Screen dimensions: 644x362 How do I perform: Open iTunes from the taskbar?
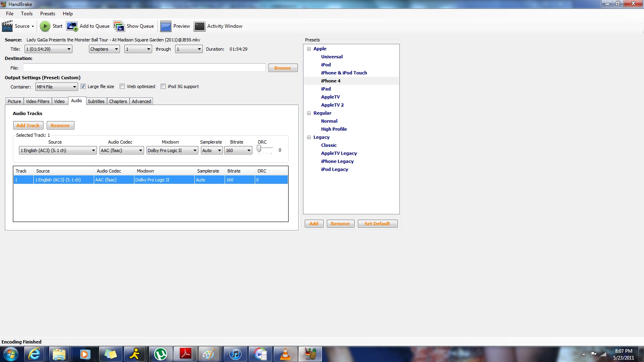[x=235, y=354]
